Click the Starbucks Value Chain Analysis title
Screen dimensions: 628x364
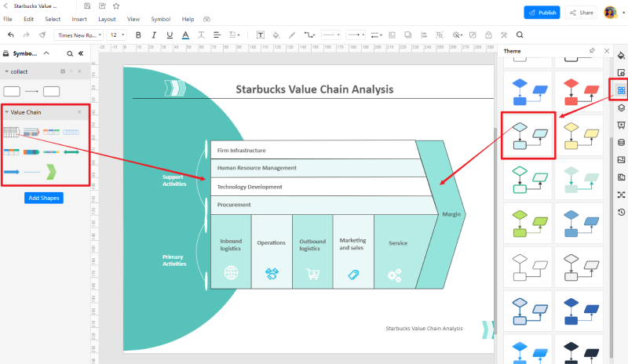pyautogui.click(x=315, y=89)
